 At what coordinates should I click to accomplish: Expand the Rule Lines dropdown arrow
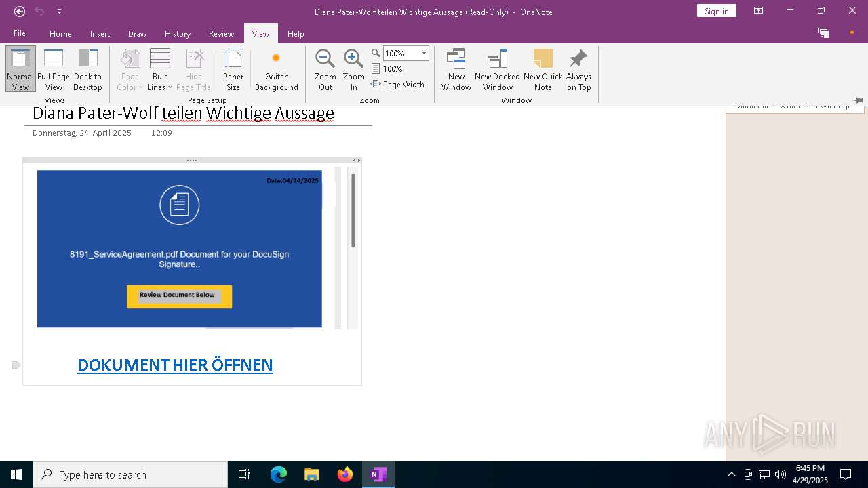[x=170, y=87]
